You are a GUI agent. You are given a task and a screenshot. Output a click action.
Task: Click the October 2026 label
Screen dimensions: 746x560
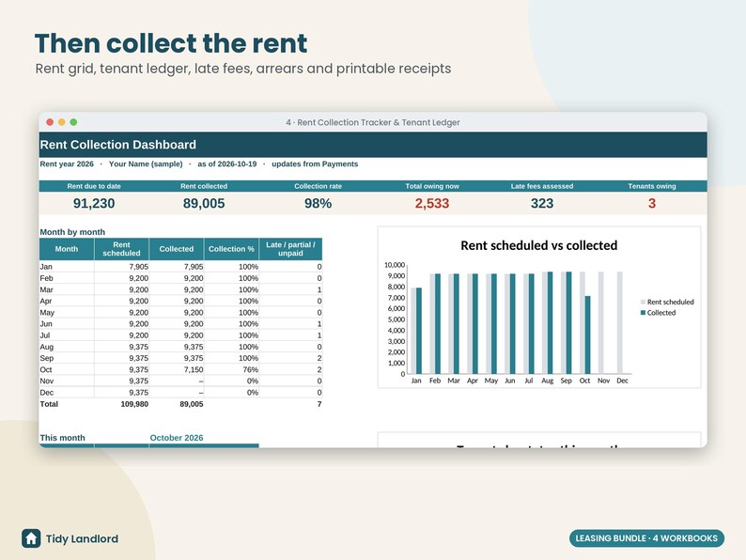[x=177, y=438]
